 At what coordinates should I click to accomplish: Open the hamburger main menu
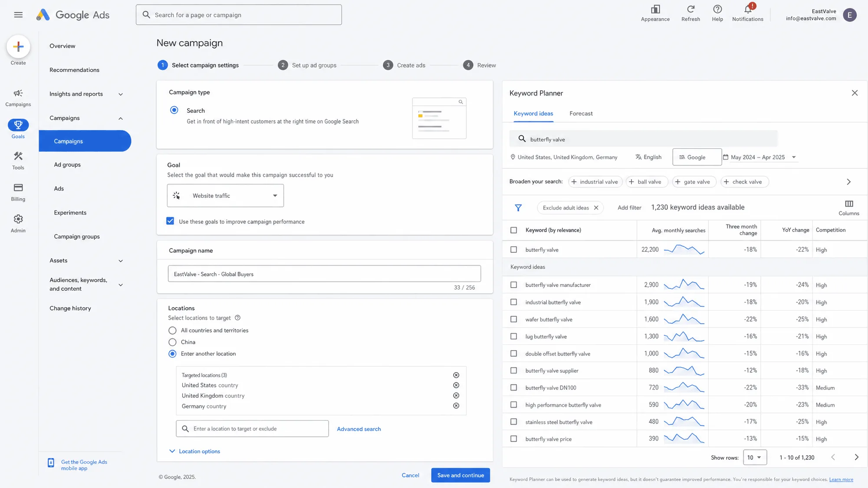[18, 15]
